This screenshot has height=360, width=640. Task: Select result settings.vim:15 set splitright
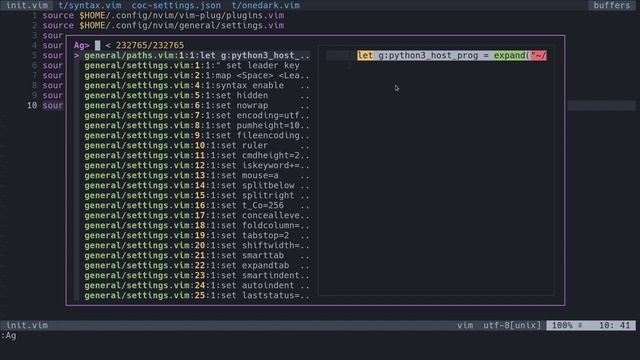(197, 196)
